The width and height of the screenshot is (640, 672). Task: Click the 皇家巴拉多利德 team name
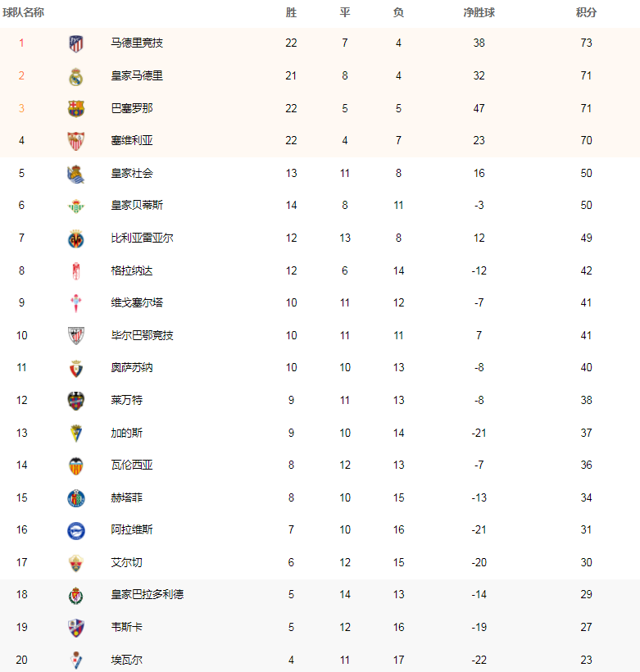(x=147, y=594)
